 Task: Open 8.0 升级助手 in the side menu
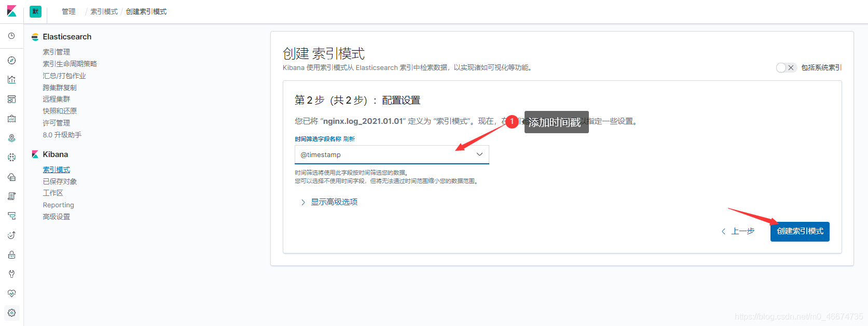tap(62, 135)
